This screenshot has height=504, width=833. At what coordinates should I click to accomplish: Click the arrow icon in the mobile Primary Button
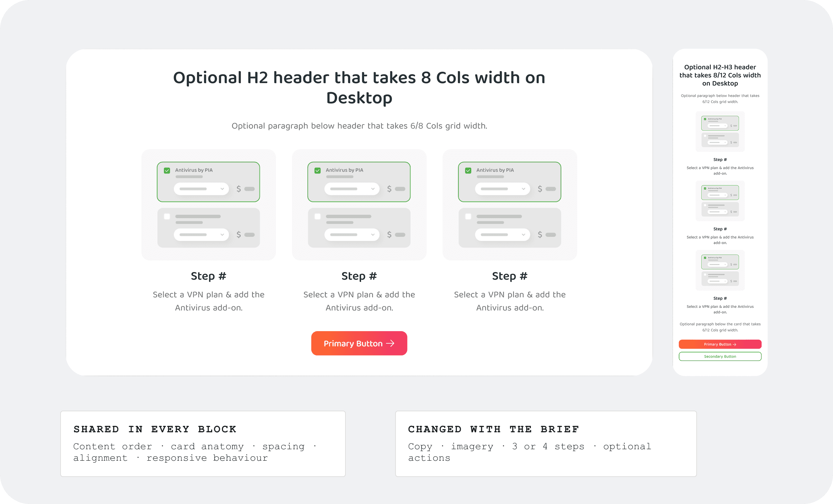735,344
